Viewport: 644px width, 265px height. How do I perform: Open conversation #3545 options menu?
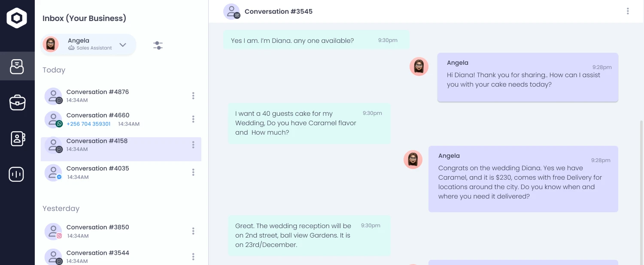tap(628, 12)
